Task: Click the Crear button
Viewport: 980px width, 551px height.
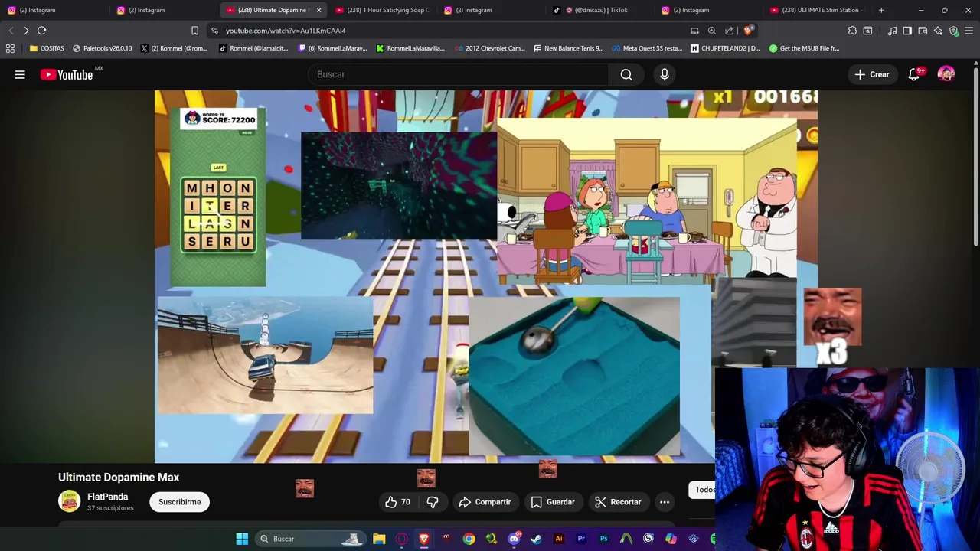Action: coord(872,74)
